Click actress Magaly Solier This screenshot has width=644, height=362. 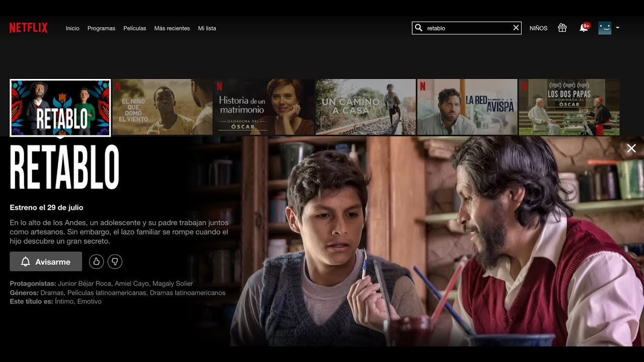(x=173, y=284)
